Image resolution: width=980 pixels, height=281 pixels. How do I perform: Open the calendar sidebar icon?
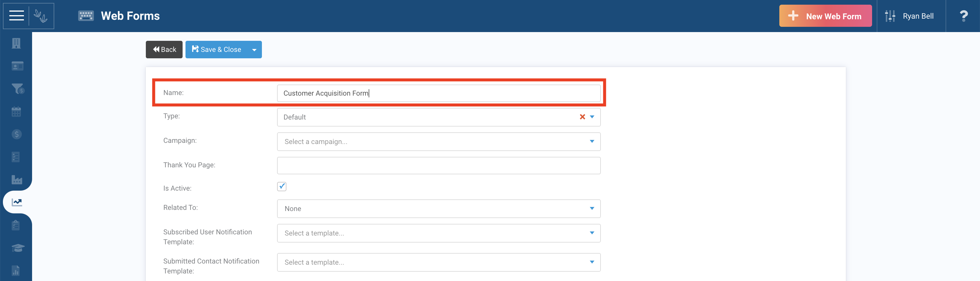click(x=16, y=112)
